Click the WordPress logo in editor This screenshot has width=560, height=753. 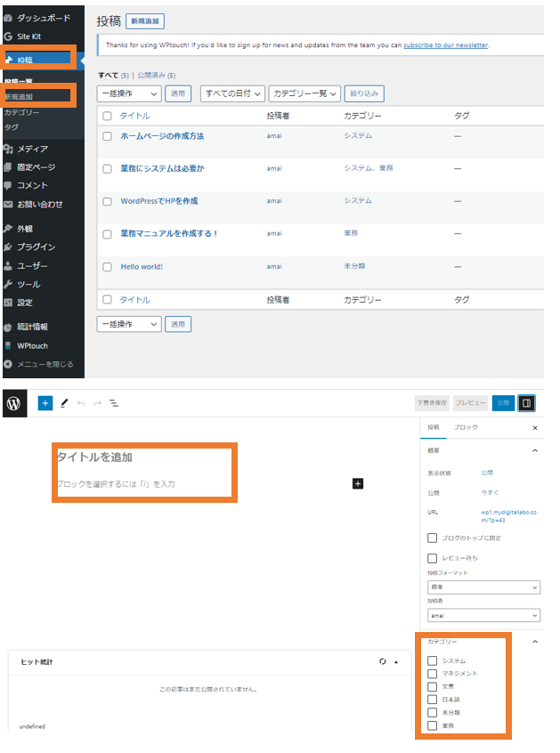click(13, 403)
